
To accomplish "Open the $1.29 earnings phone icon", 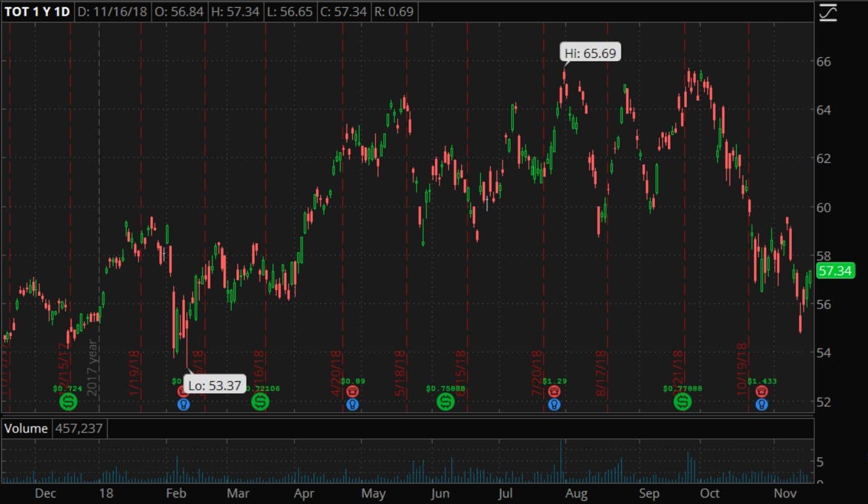I will coord(554,391).
